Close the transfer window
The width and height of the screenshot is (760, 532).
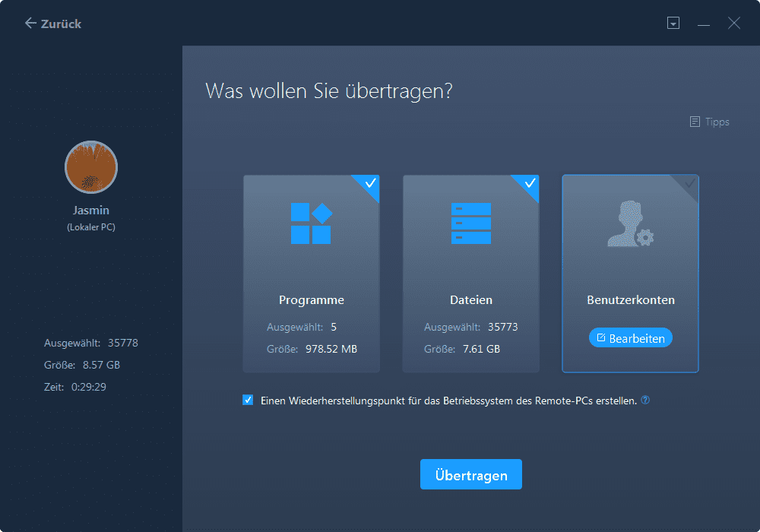pyautogui.click(x=734, y=23)
